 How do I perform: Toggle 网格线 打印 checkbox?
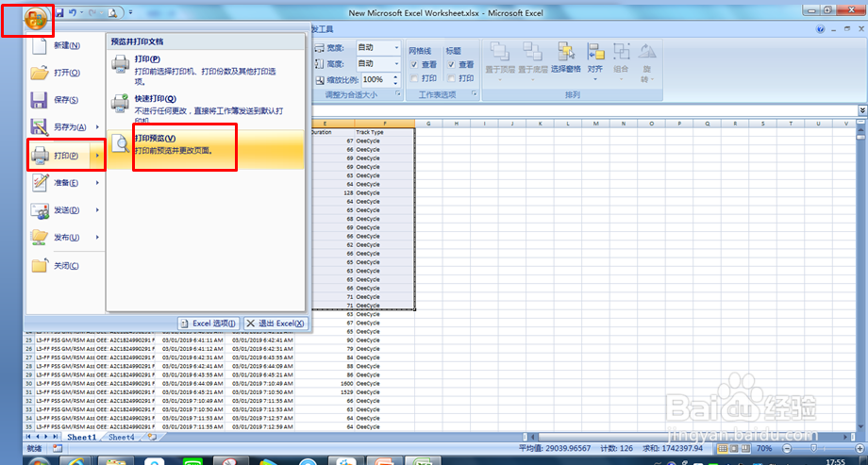[414, 78]
